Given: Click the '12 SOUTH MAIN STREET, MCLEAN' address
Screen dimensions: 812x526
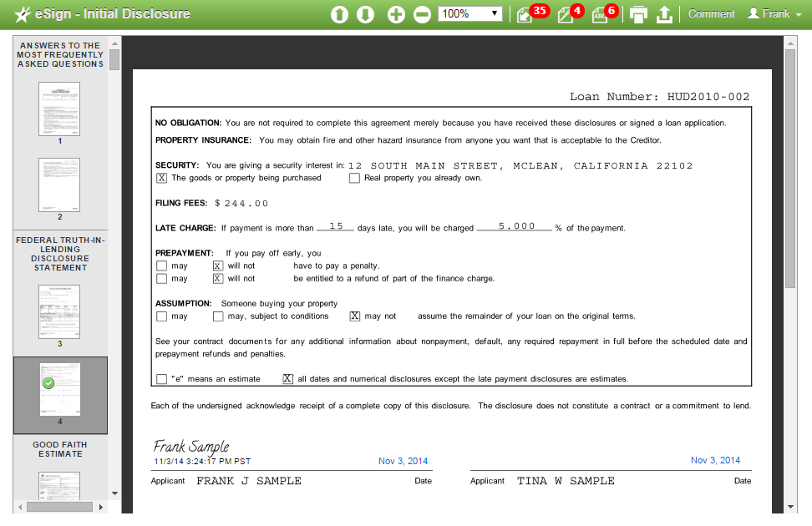Looking at the screenshot, I should (520, 165).
